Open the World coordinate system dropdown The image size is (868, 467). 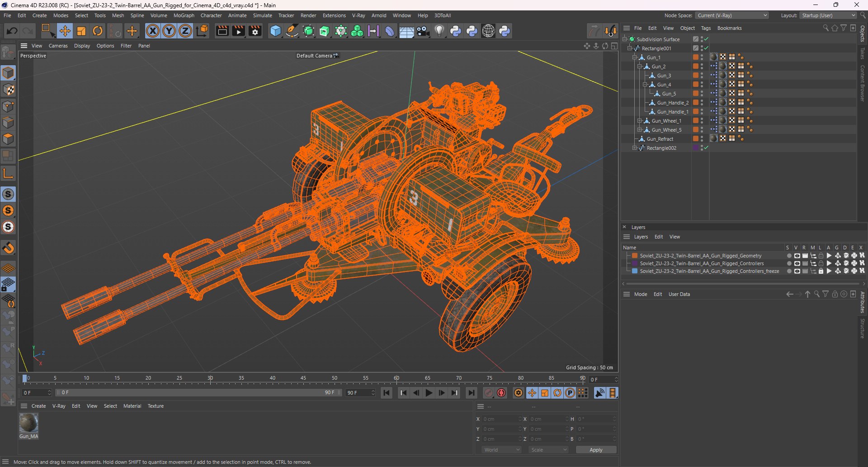pos(502,450)
